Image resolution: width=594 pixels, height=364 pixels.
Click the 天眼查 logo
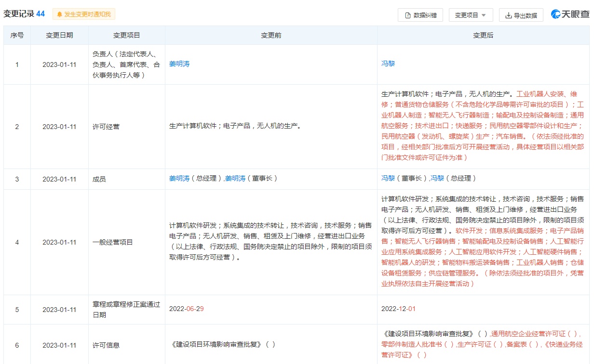(x=570, y=14)
